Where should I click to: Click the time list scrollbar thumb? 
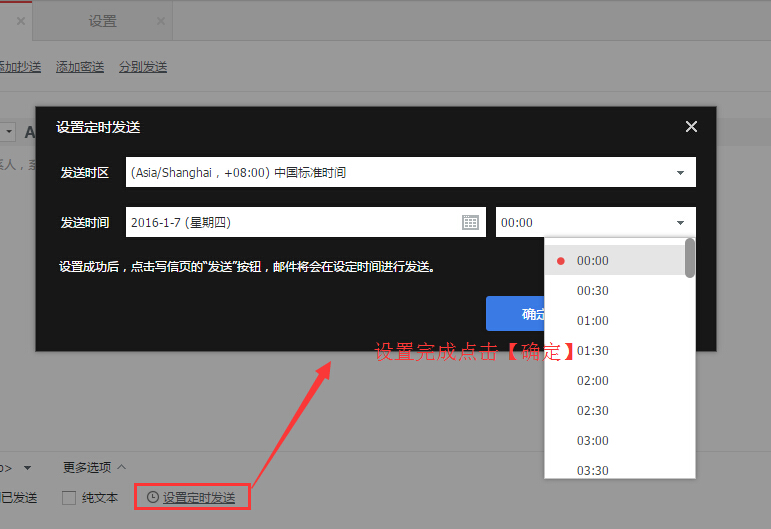coord(690,258)
